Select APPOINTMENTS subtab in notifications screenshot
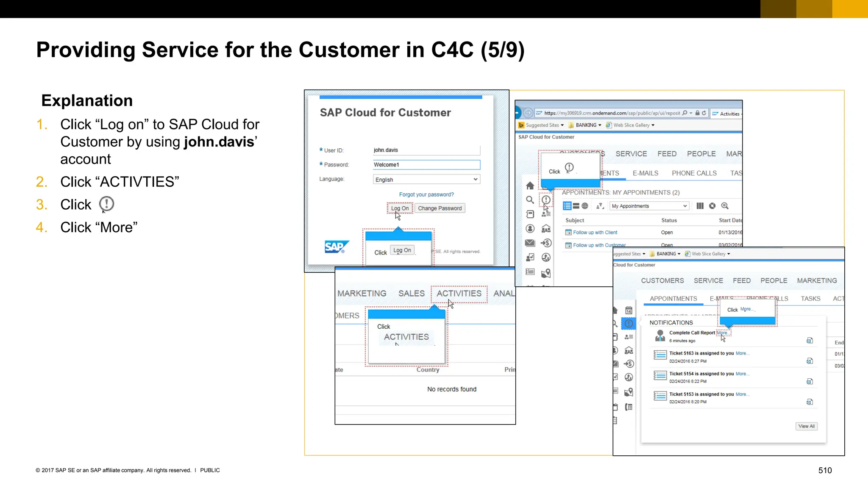This screenshot has height=488, width=868. [x=673, y=299]
